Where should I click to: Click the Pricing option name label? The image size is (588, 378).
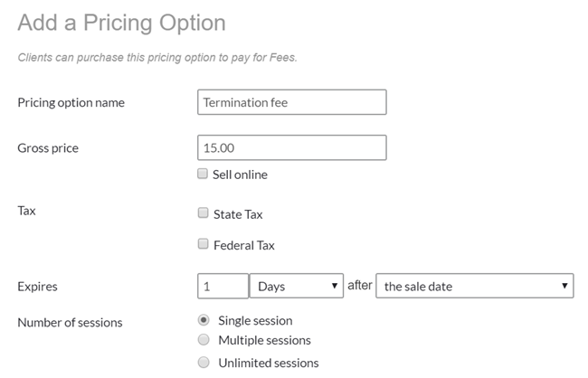tap(71, 102)
